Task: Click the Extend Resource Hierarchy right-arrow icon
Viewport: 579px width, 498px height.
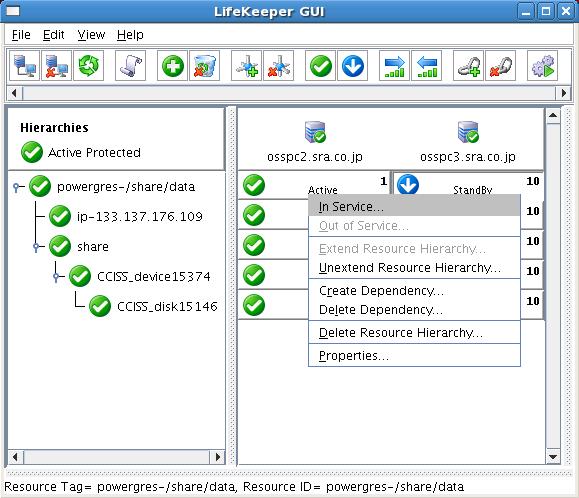Action: (x=394, y=66)
